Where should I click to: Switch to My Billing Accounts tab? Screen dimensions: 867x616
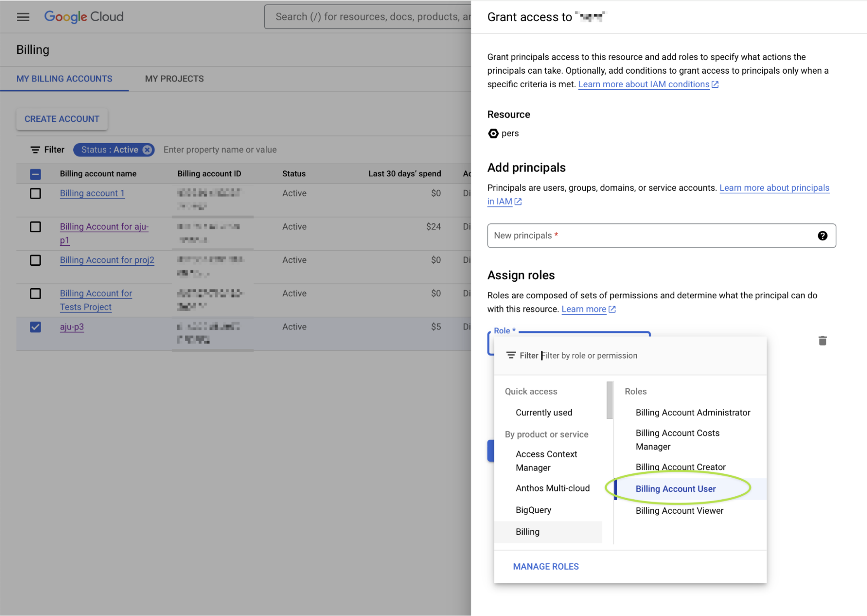coord(64,79)
